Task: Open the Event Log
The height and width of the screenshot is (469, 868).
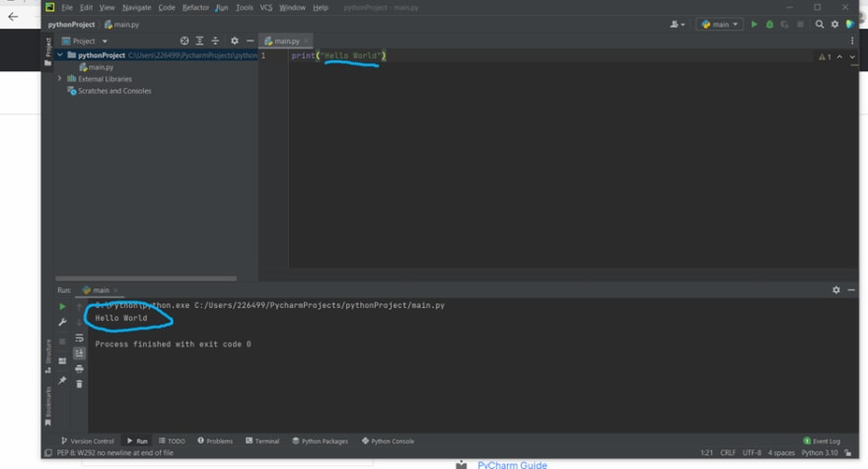Action: click(x=822, y=441)
